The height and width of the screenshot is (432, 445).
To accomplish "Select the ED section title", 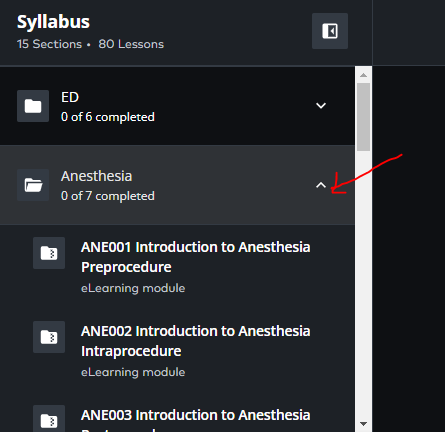I will (70, 97).
